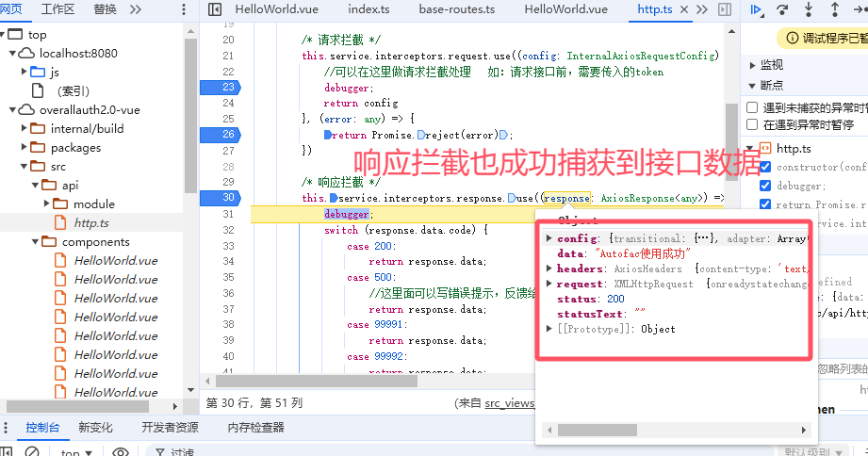Image resolution: width=868 pixels, height=456 pixels.
Task: Resume script execution with the play icon
Action: pos(756,9)
